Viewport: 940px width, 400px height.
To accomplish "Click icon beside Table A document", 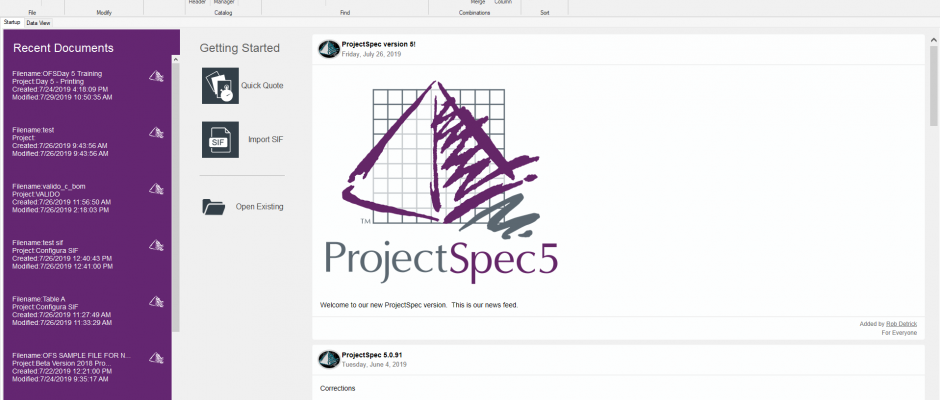I will pyautogui.click(x=156, y=301).
